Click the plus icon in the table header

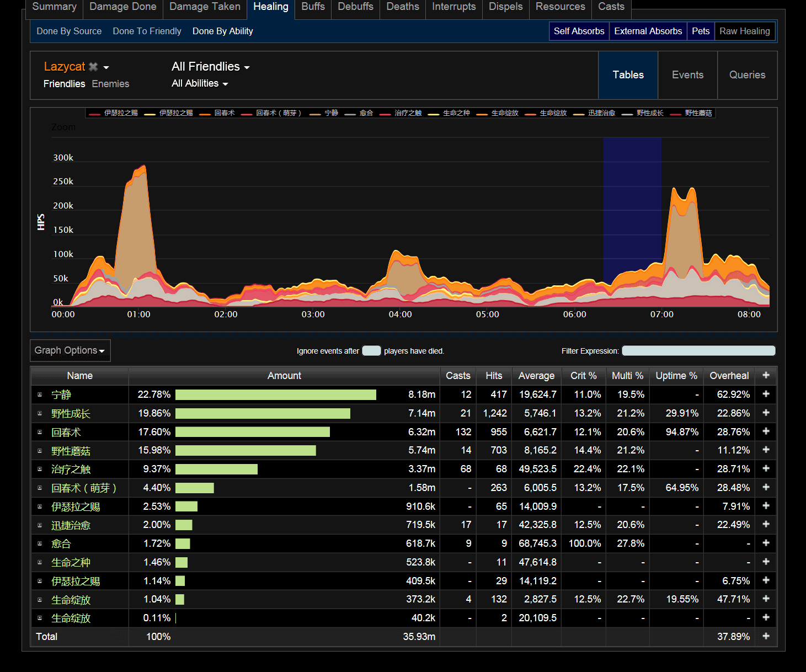point(766,375)
